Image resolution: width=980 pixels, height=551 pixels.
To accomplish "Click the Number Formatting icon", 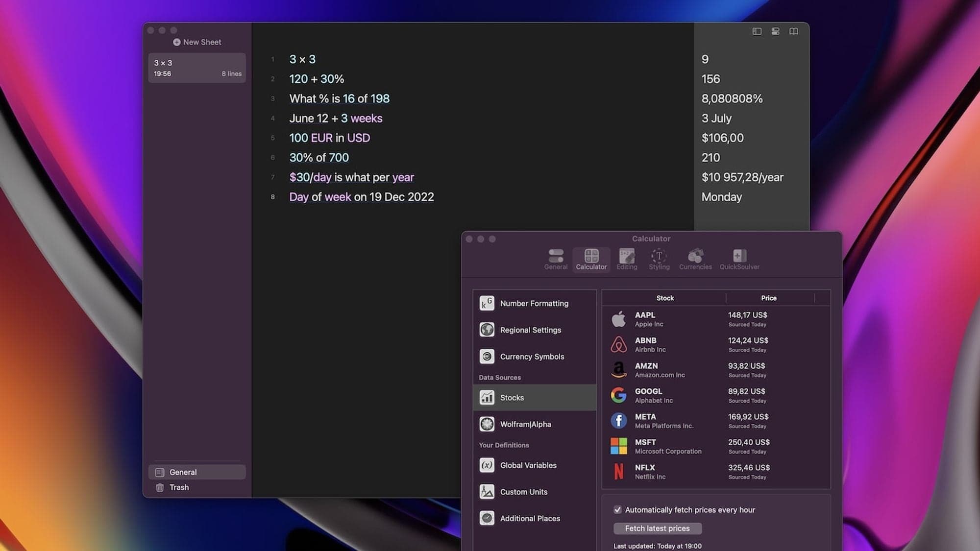I will (x=487, y=303).
